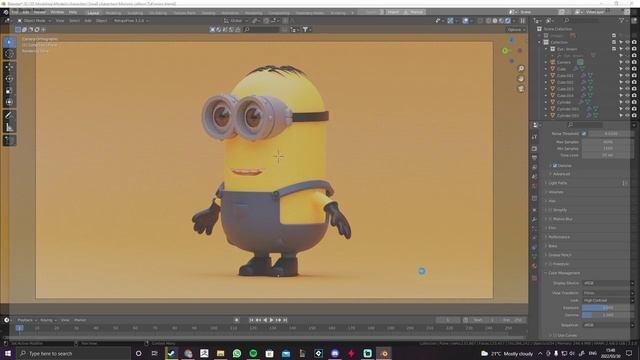Click the Camera object icon in outliner
This screenshot has height=360, width=640.
coord(553,62)
